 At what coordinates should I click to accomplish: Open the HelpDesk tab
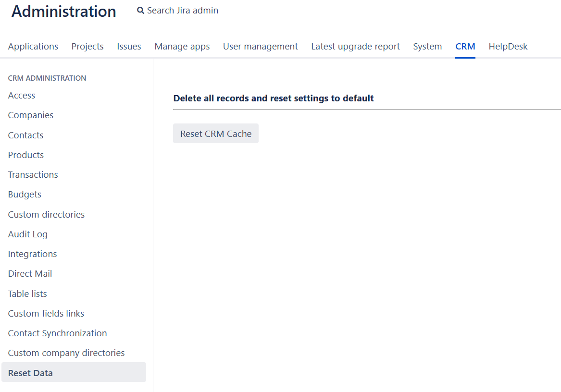(508, 47)
